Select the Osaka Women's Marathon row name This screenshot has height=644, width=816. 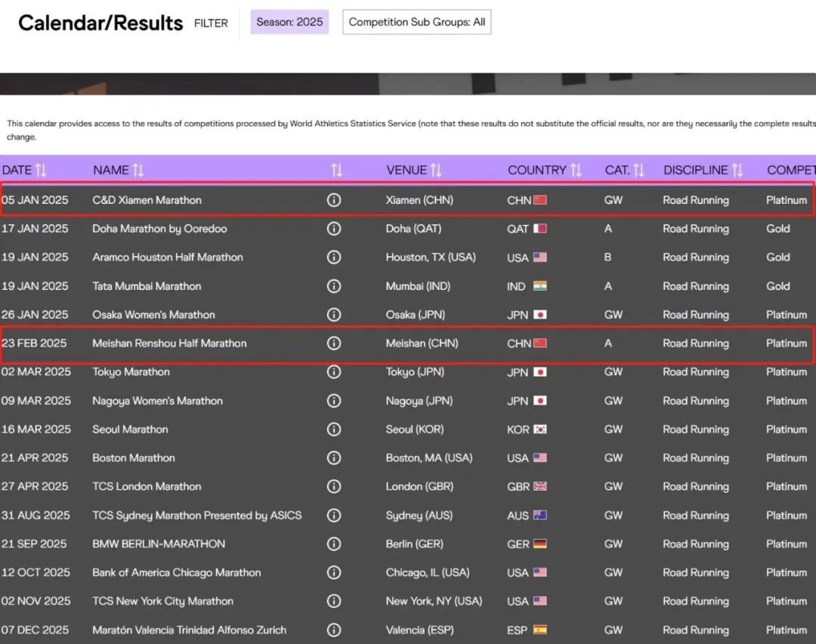click(153, 315)
